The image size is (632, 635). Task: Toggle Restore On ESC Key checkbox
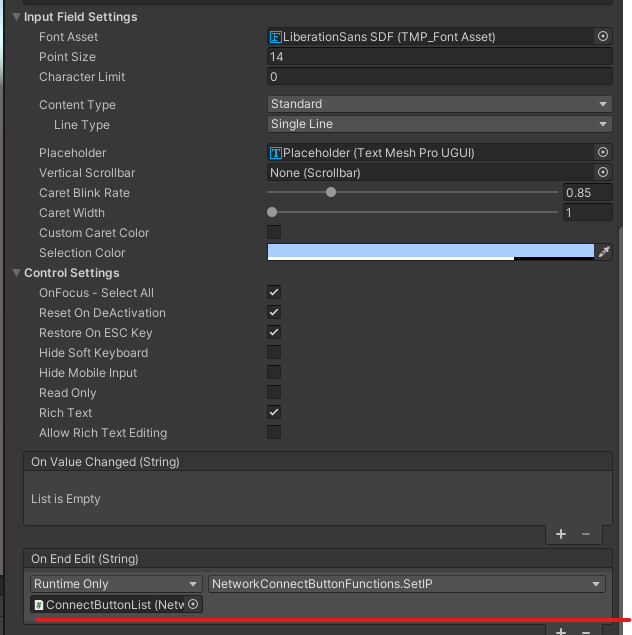[274, 332]
